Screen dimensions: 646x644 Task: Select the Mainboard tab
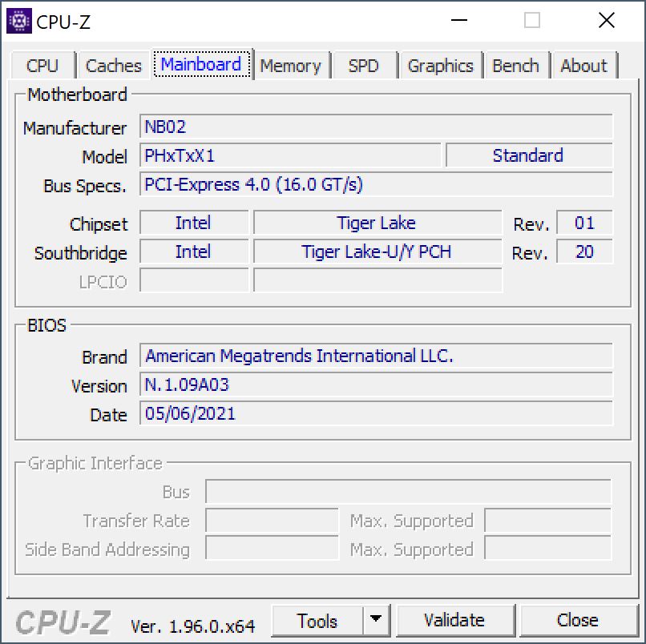pos(201,64)
